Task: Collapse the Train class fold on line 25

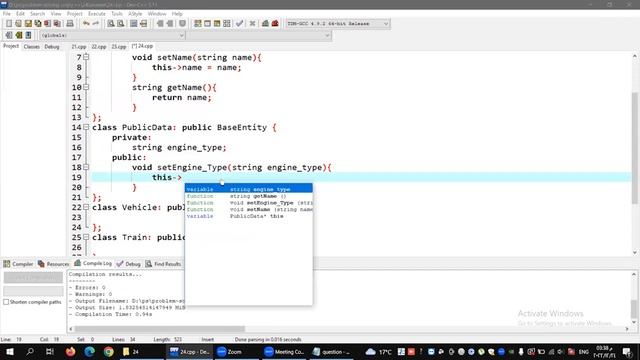Action: (86, 237)
